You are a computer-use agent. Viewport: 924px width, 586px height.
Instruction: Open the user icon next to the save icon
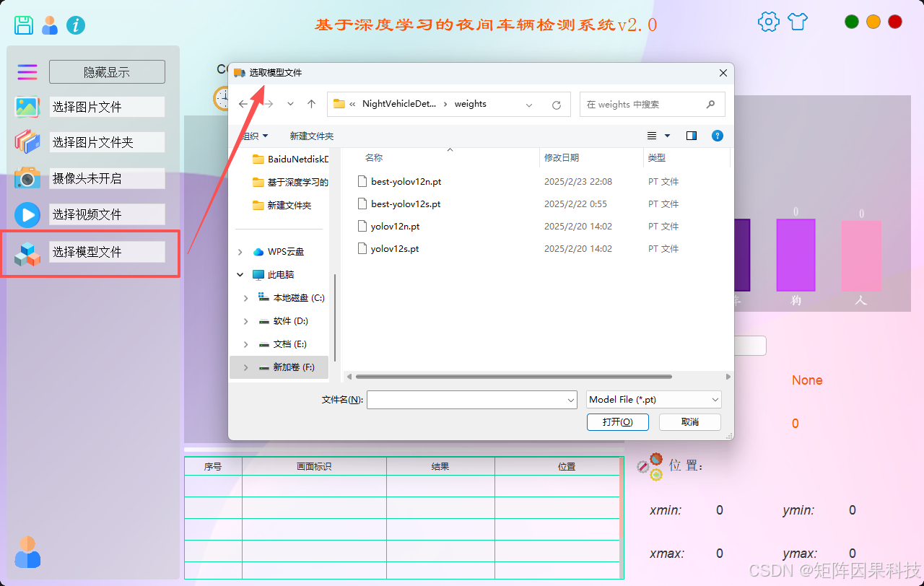pyautogui.click(x=50, y=25)
